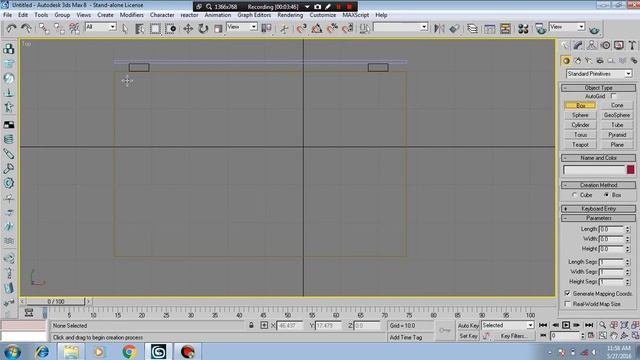Open the Rendering menu
The height and width of the screenshot is (360, 640).
290,15
